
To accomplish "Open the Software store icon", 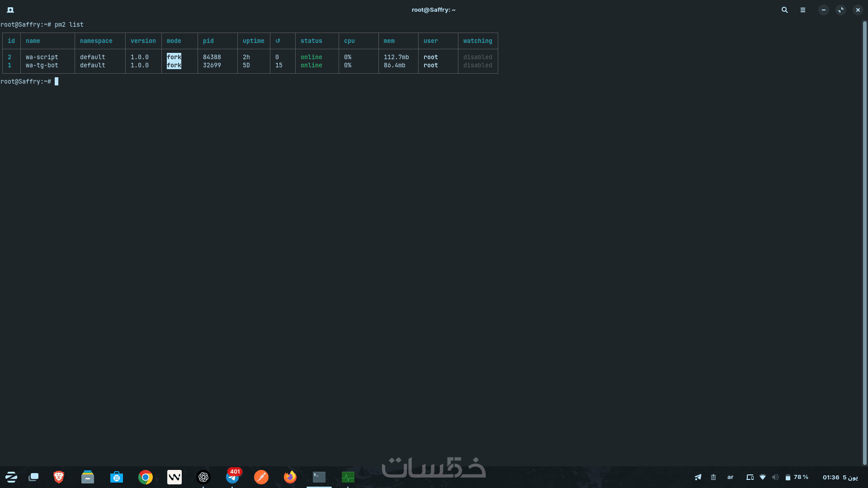I will click(117, 477).
